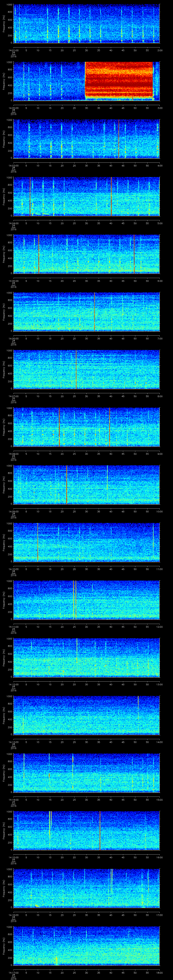Screen dimensions: 173x980
Task: Click the 14:06:00 start time label
Action: 13,339
